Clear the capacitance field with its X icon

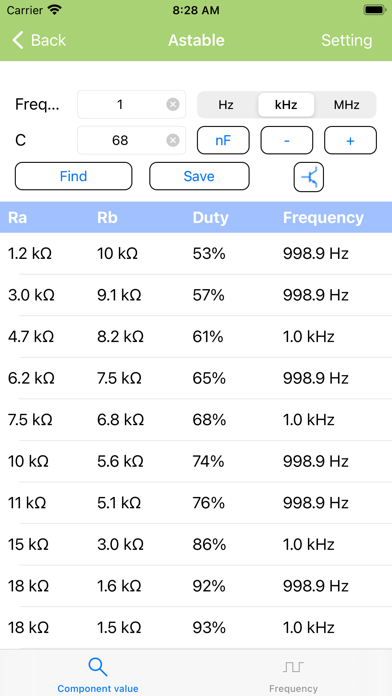point(173,140)
